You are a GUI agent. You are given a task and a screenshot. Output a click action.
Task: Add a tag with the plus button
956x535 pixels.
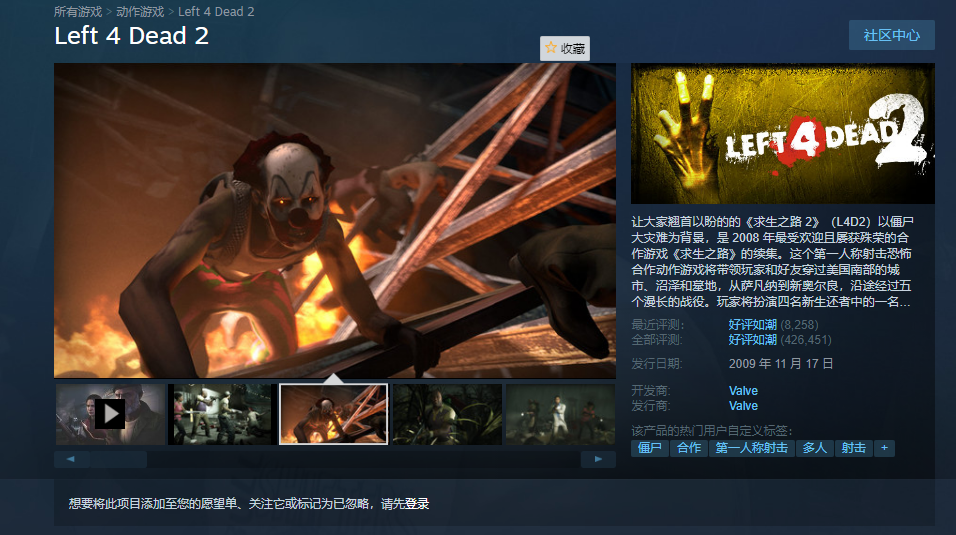coord(884,448)
